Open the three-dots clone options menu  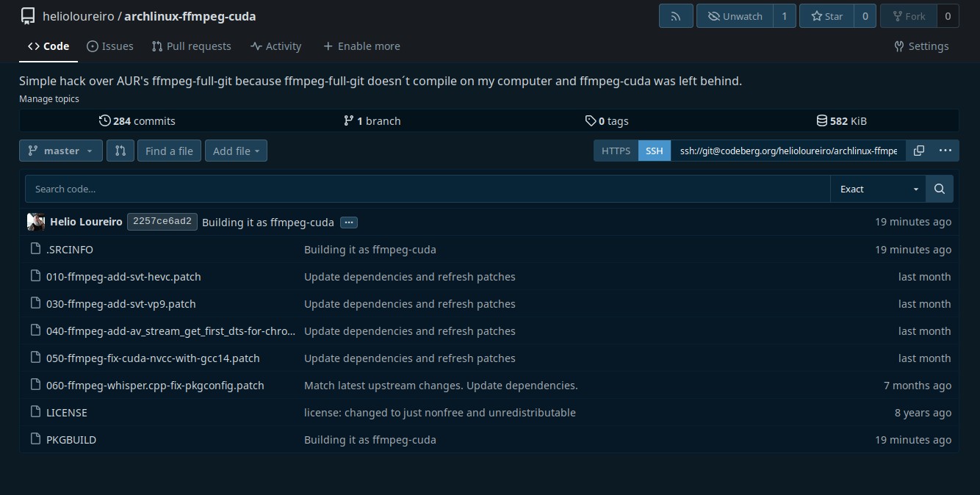[x=945, y=151]
